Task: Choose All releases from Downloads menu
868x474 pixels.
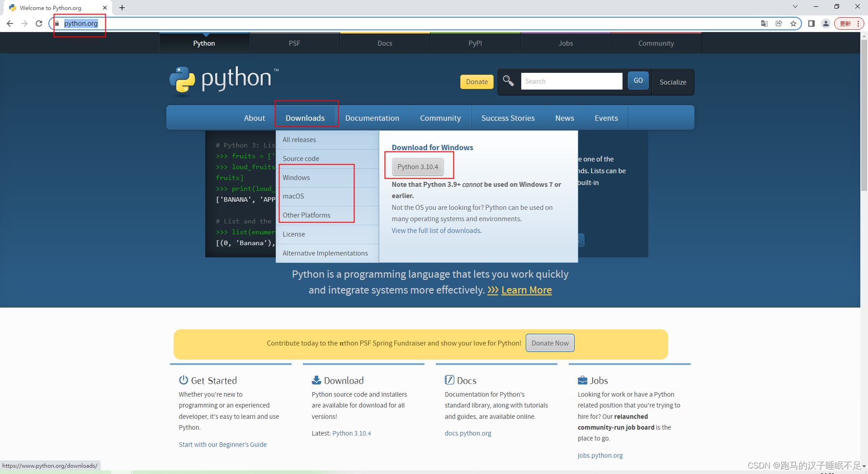Action: [327, 140]
